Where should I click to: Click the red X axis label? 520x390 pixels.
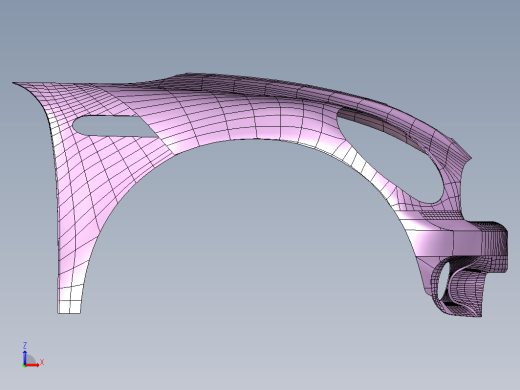point(42,362)
